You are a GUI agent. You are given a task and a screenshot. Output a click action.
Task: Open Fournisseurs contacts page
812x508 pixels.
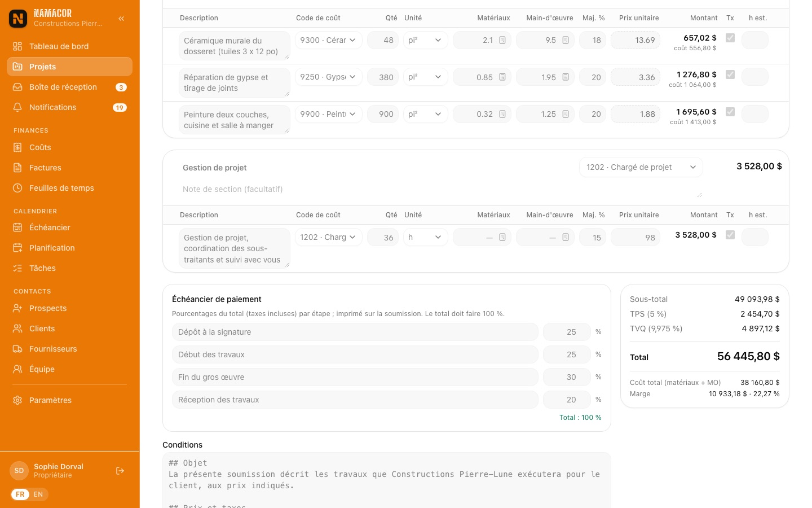(x=69, y=349)
